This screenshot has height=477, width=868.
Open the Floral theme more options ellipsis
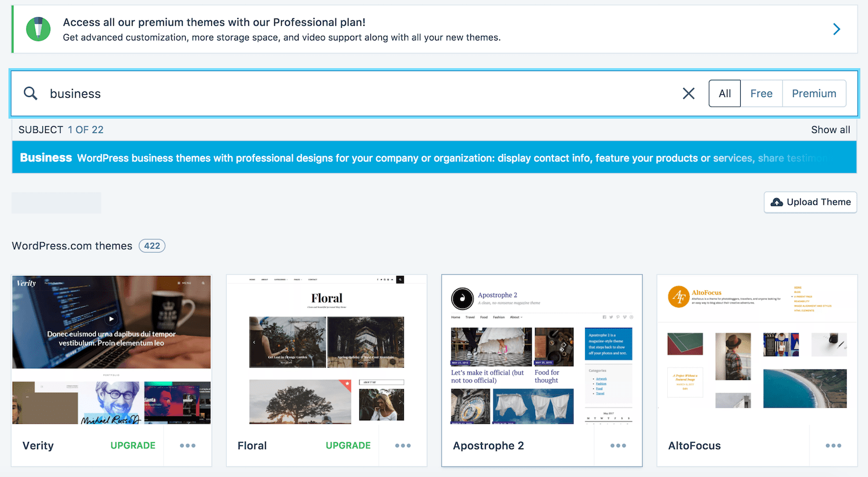coord(403,445)
